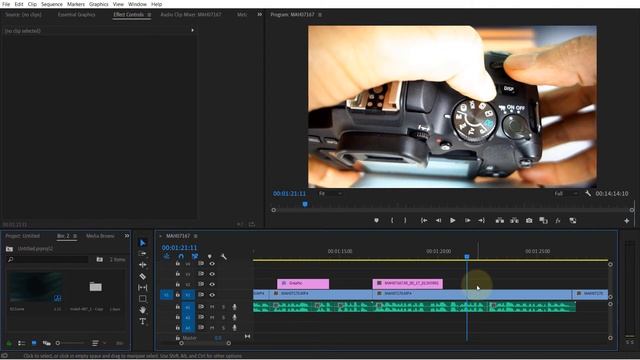Click Program monitor playhead scrubber
The image size is (640, 360).
[x=305, y=204]
